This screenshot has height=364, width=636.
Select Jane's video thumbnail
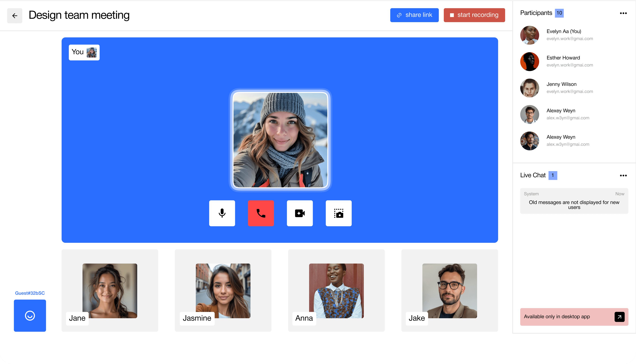pos(110,290)
